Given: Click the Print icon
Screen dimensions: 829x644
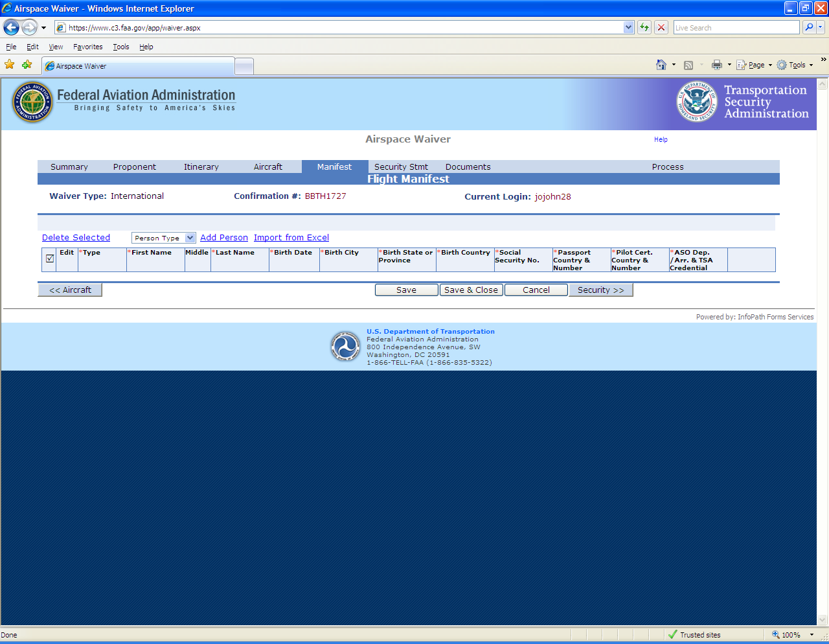Looking at the screenshot, I should 716,65.
